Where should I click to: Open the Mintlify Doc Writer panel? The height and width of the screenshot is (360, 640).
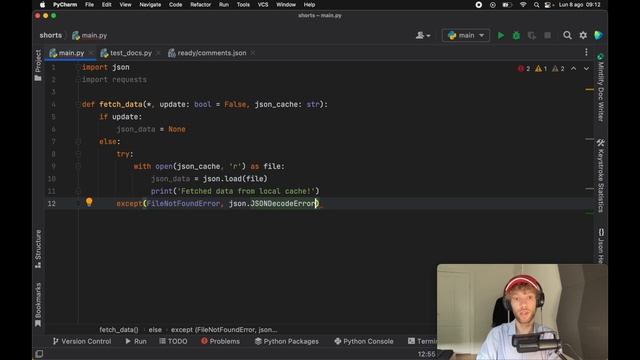click(x=600, y=87)
